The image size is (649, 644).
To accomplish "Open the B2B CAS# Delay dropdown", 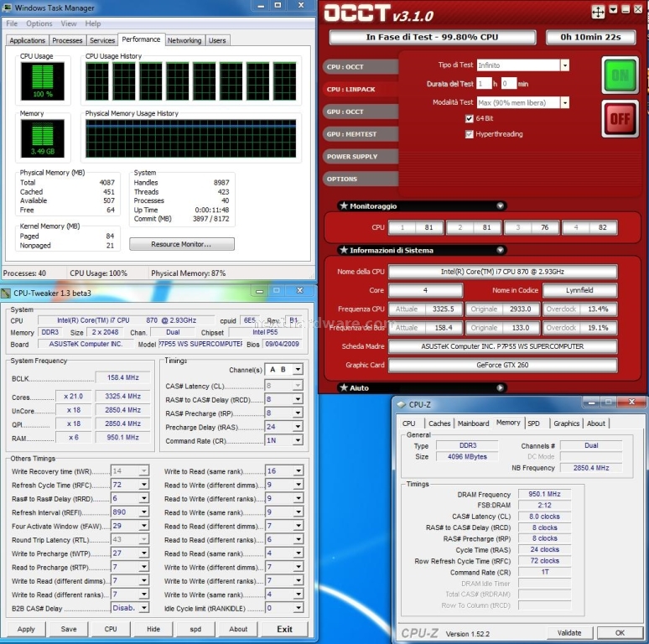I will (143, 608).
